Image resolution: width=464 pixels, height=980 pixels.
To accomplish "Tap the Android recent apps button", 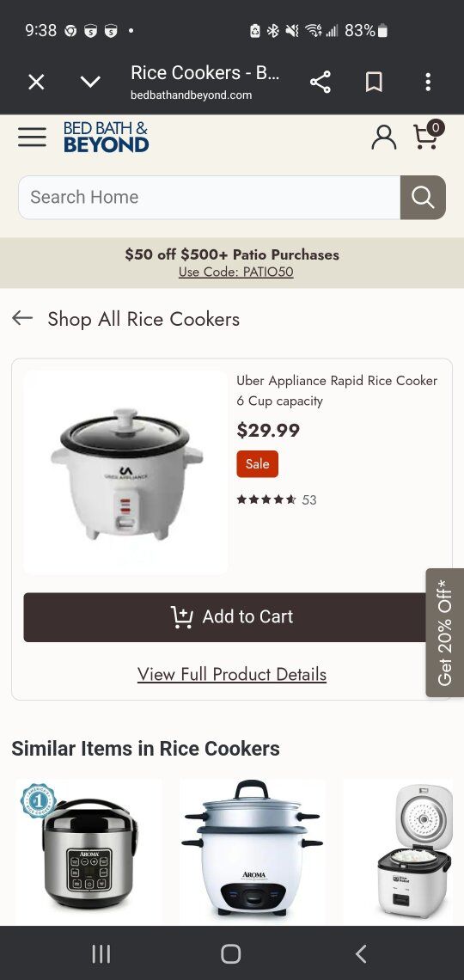I will click(x=101, y=953).
